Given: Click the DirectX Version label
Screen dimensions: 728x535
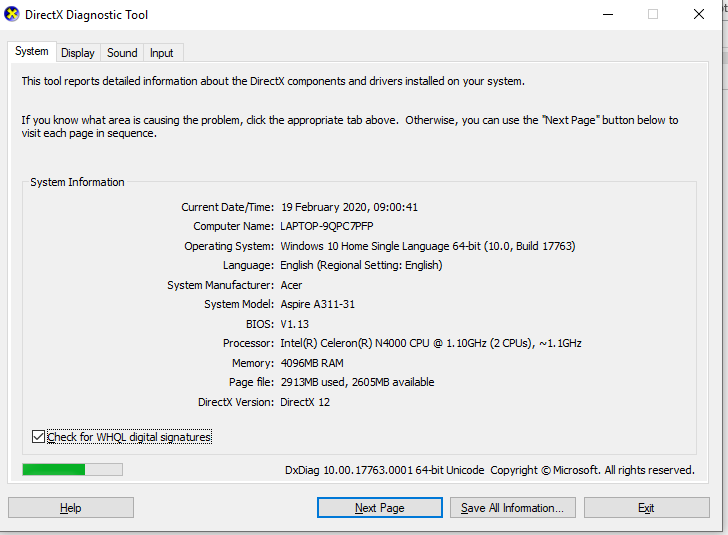Looking at the screenshot, I should 236,402.
